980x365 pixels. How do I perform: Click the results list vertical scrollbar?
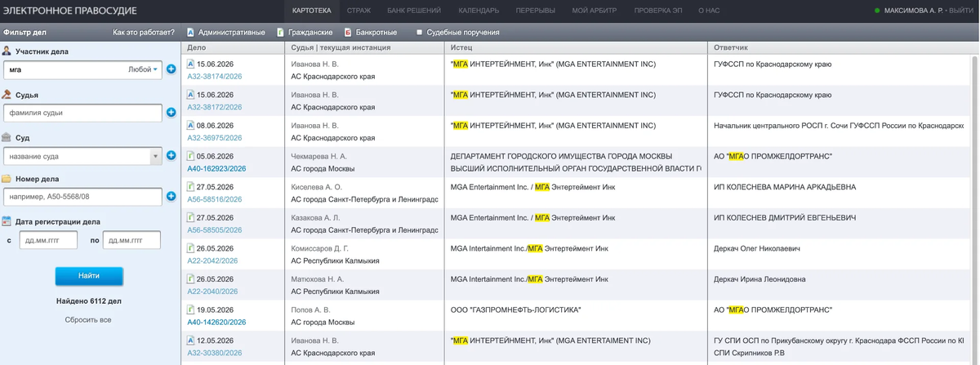pyautogui.click(x=975, y=208)
